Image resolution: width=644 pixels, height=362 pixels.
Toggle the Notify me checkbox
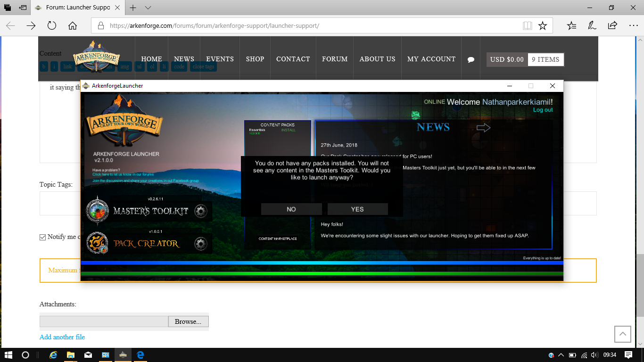click(43, 237)
